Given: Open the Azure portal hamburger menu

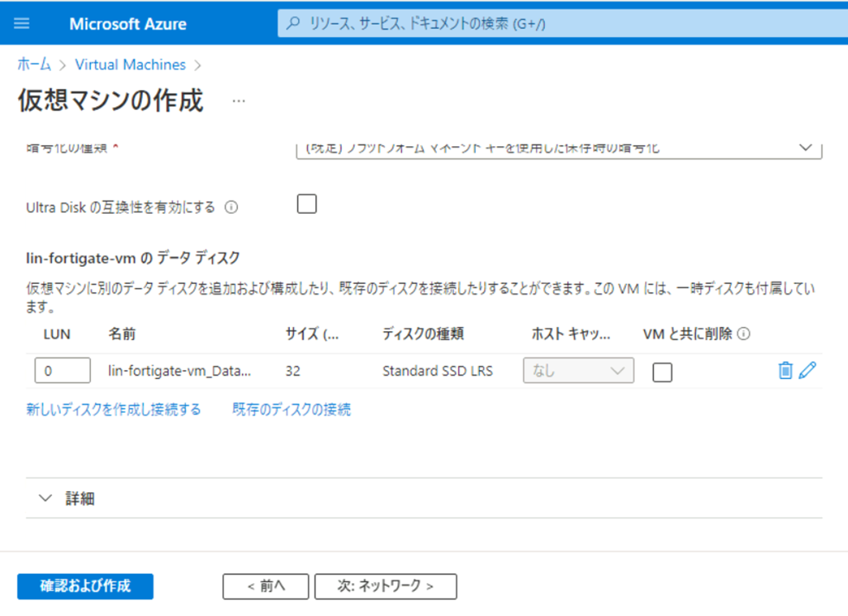Looking at the screenshot, I should pyautogui.click(x=22, y=23).
